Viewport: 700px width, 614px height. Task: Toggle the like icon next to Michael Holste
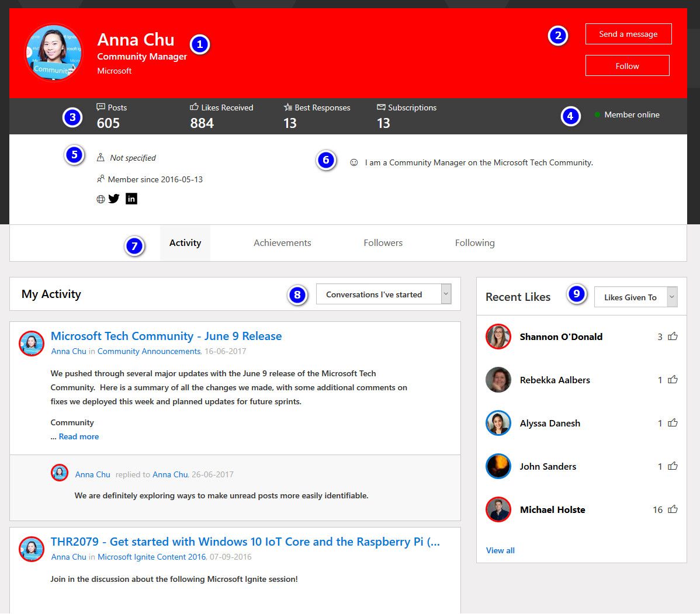tap(672, 509)
